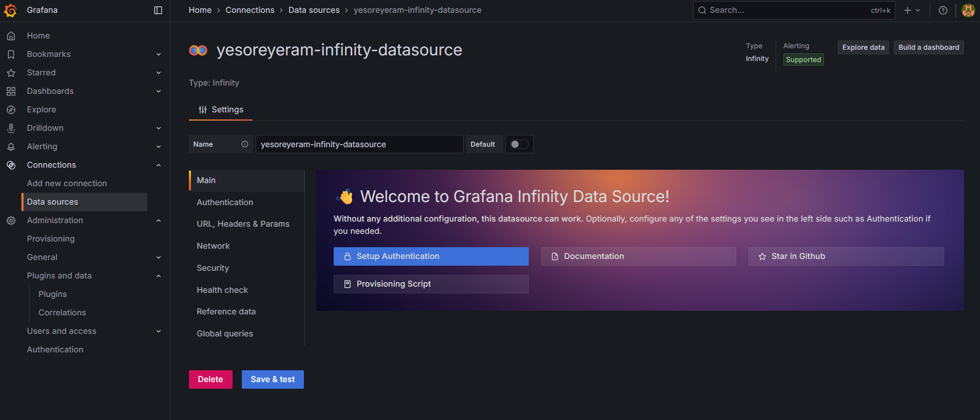Open the user profile avatar
Image resolution: width=980 pixels, height=420 pixels.
coord(968,10)
